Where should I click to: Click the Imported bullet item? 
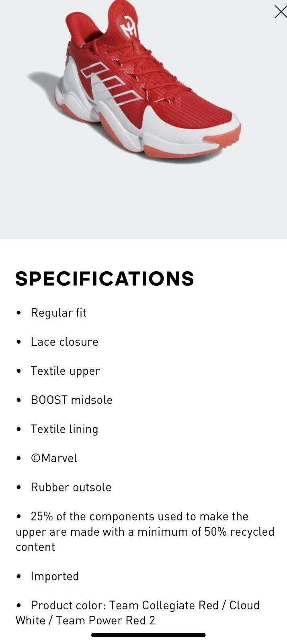[x=55, y=576]
